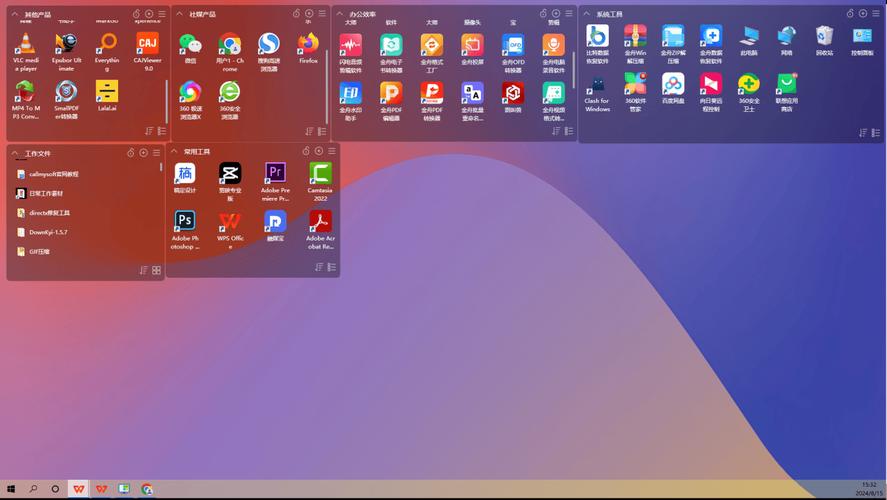
Task: Switch 工作文件 panel to grid view
Action: tap(157, 270)
